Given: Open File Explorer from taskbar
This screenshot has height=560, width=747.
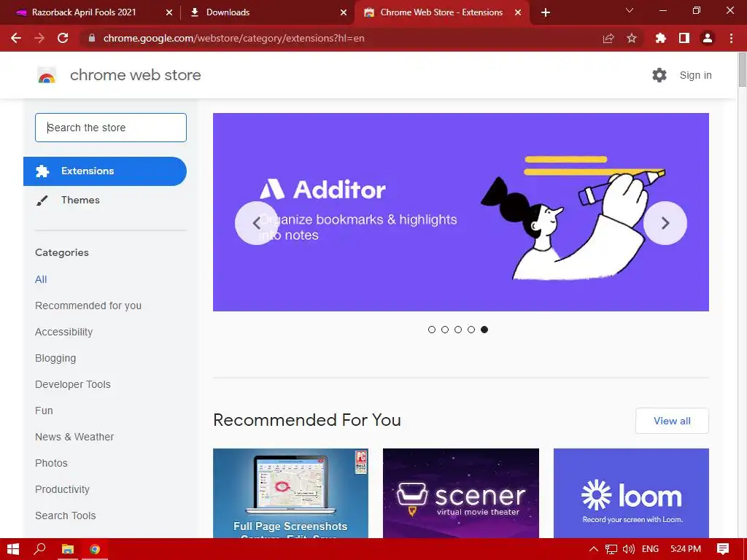Looking at the screenshot, I should coord(68,549).
